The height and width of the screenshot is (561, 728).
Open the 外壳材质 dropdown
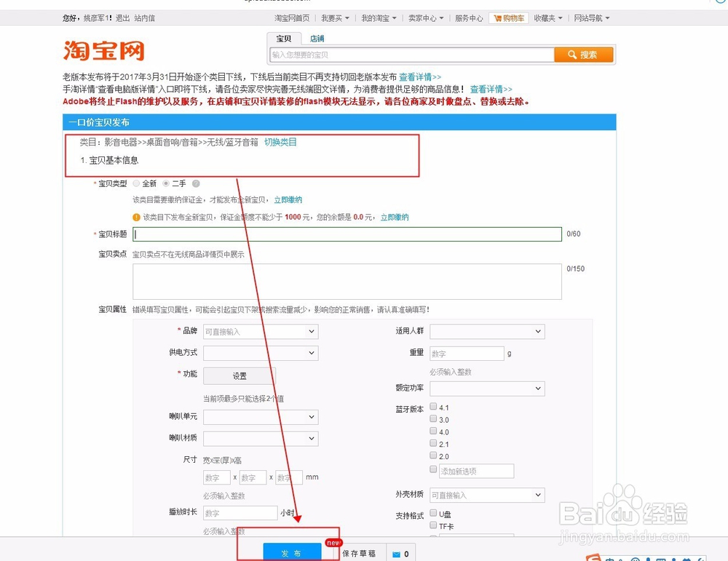[x=488, y=495]
